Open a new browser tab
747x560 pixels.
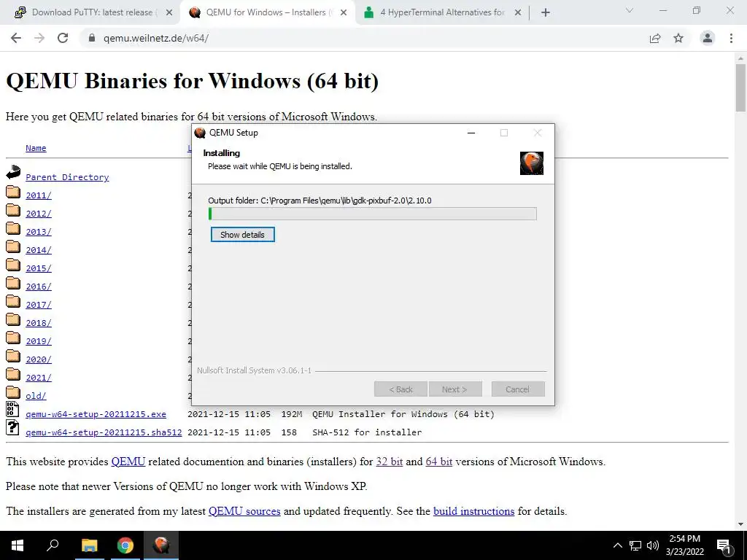[x=546, y=12]
